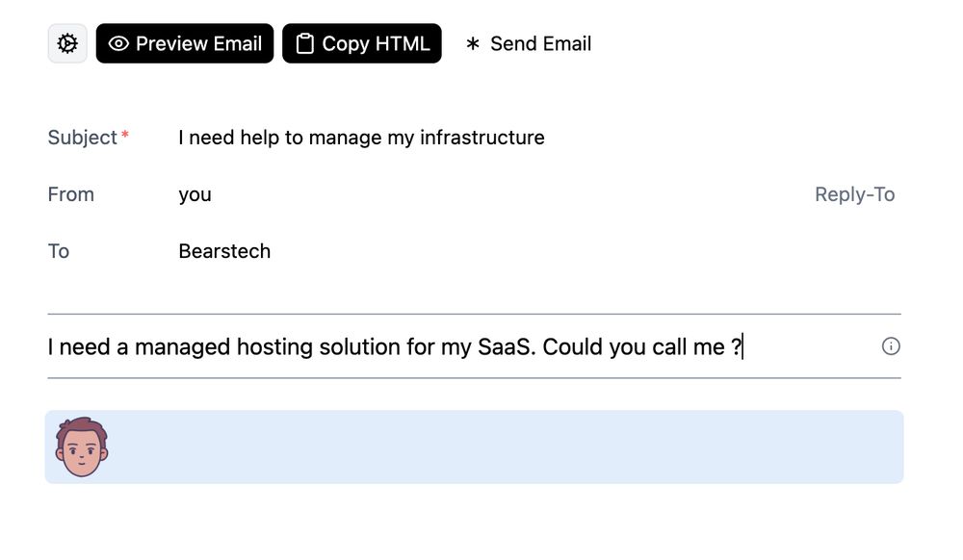Screen dimensions: 963x560
Task: Select the empty area of the blue block
Action: 504,447
